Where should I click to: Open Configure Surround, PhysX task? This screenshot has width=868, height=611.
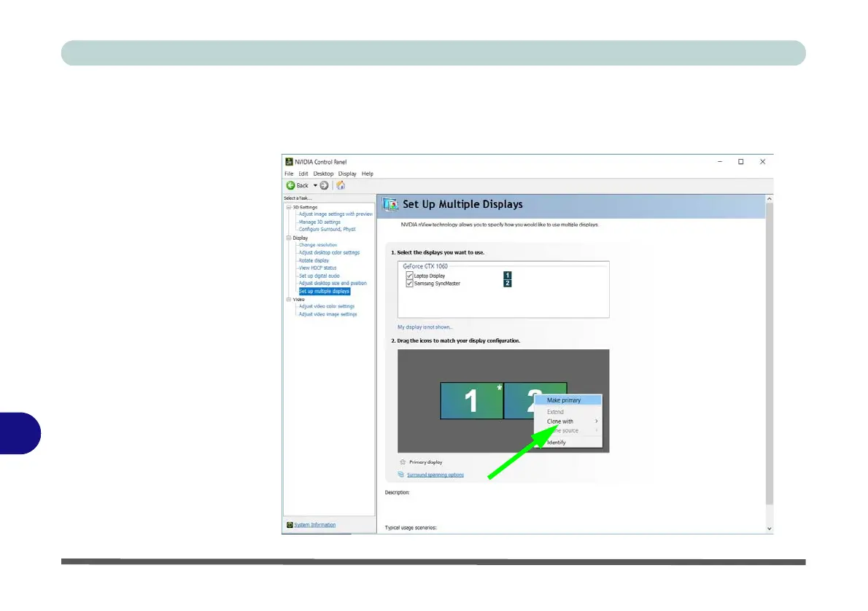328,229
